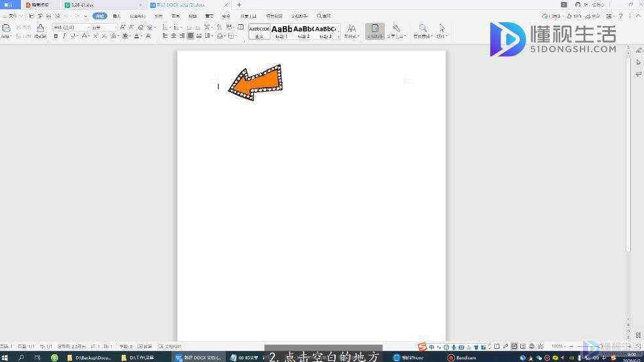Toggle Subscript X₂ formatting

coord(104,36)
